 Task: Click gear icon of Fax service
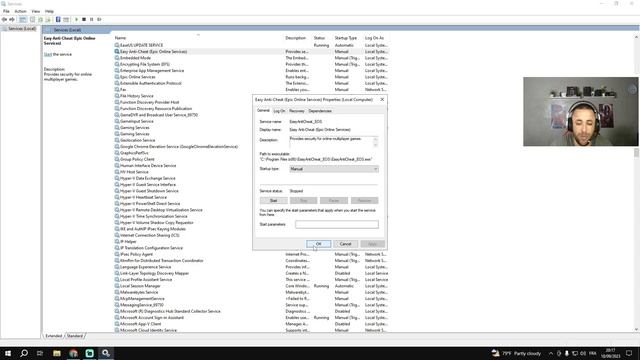click(117, 89)
